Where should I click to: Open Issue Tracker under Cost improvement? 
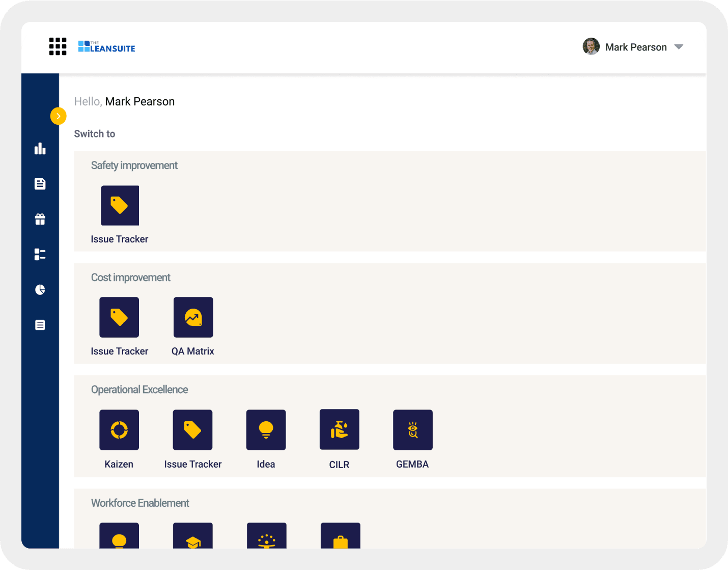click(119, 317)
